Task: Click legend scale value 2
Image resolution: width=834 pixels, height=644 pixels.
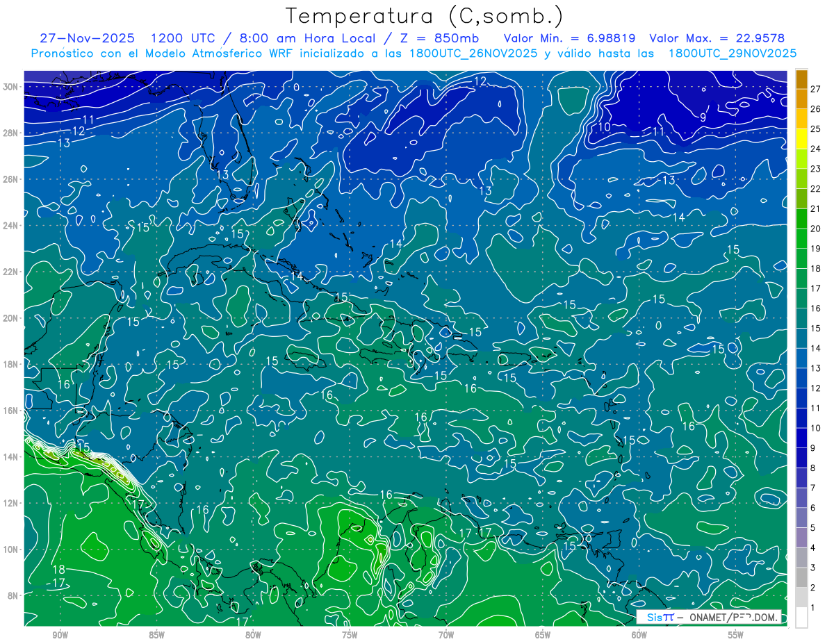Action: 814,588
